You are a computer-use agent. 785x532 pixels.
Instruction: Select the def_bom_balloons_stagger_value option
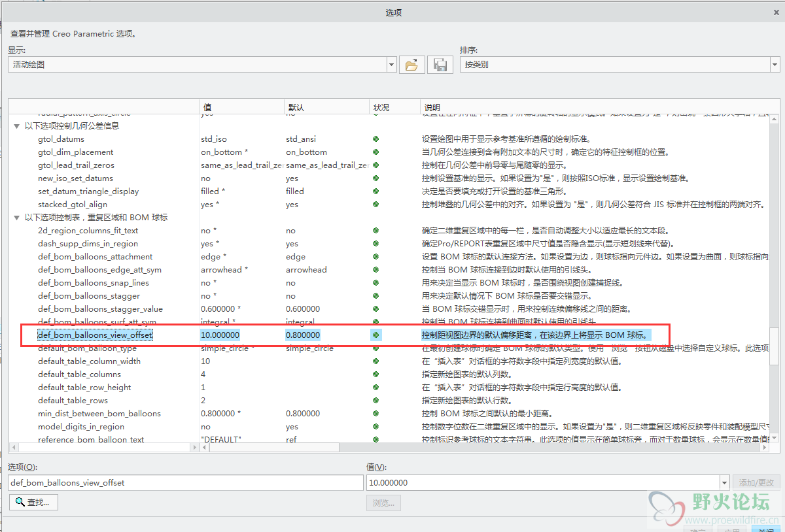[x=101, y=309]
